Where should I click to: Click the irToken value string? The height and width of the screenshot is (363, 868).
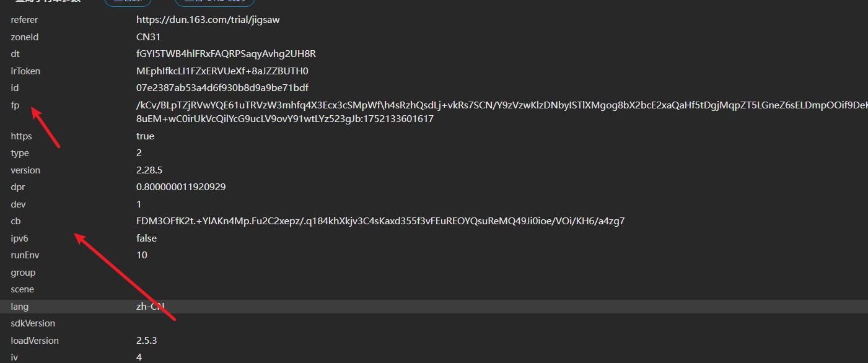coord(222,71)
